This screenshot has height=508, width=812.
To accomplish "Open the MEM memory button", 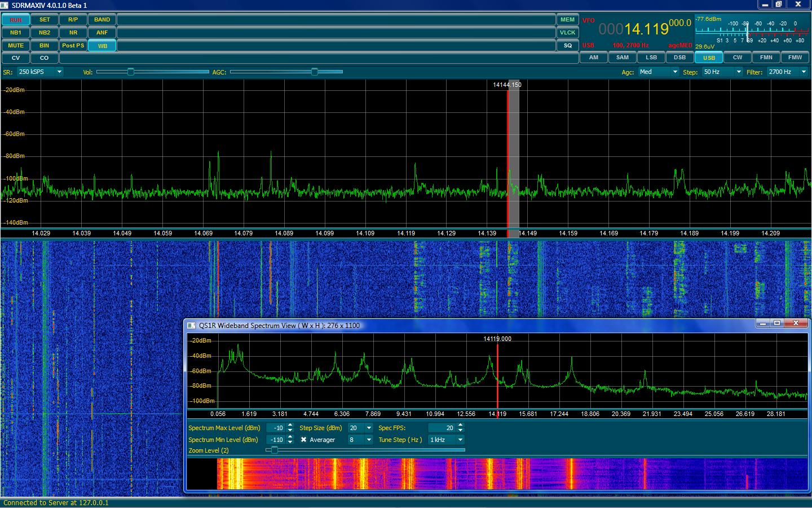I will click(568, 20).
